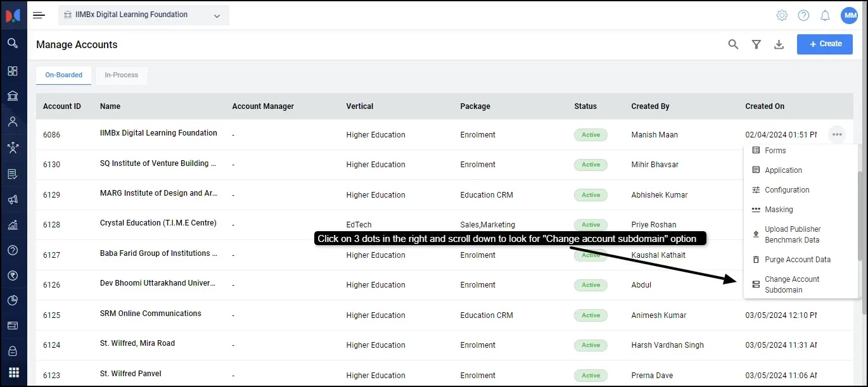Click the notifications bell icon
Screen dimensions: 868x387
[x=825, y=15]
